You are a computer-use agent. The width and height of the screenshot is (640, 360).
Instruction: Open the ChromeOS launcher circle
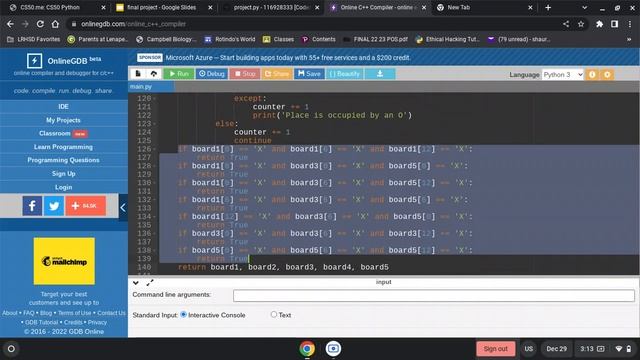click(x=11, y=349)
